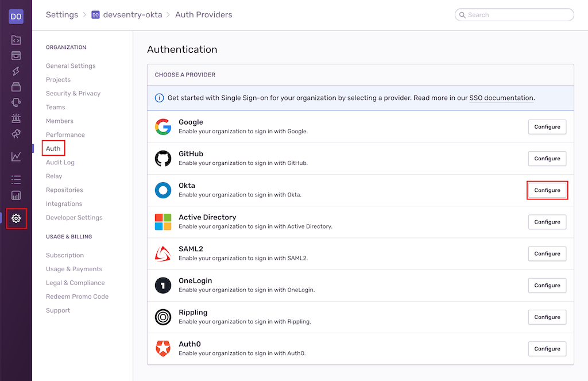The width and height of the screenshot is (588, 381).
Task: Click Configure next to Rippling
Action: tap(547, 317)
